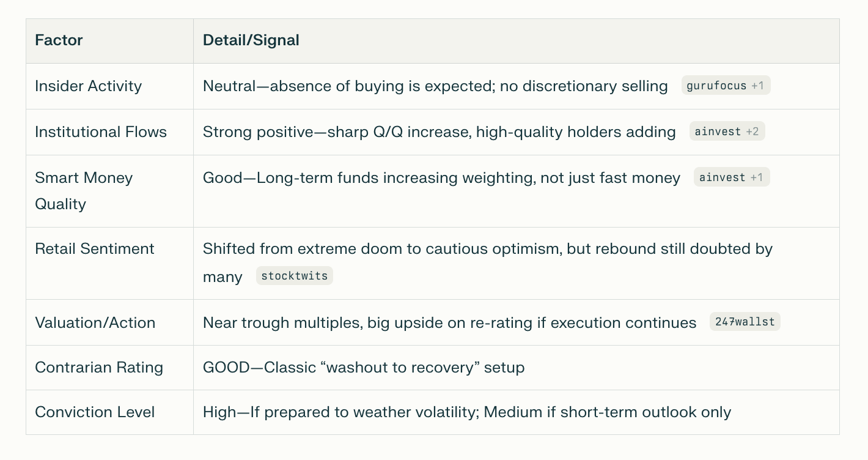Click the "High—If prepared to weather volatility" text
This screenshot has width=868, height=460.
(466, 412)
